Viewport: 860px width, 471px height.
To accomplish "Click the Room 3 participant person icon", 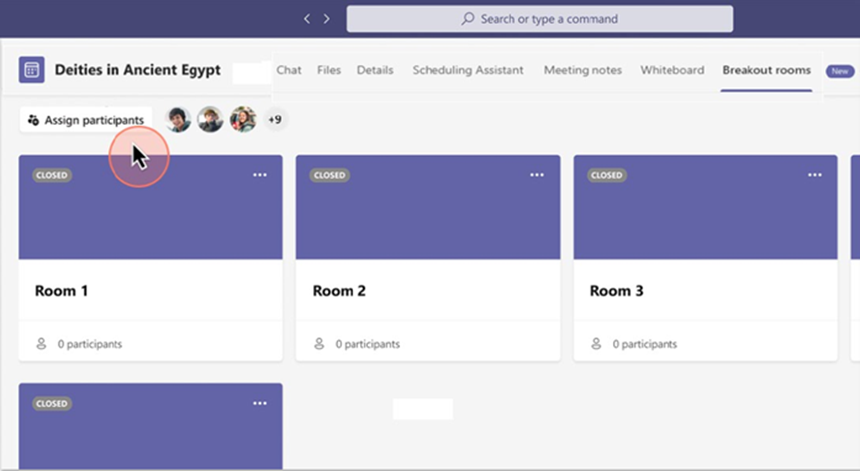I will [x=596, y=344].
